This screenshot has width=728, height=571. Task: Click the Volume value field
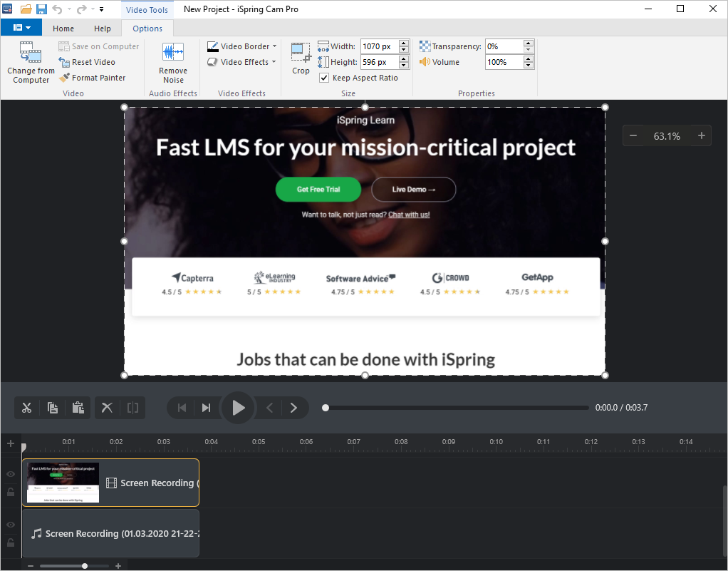(504, 62)
